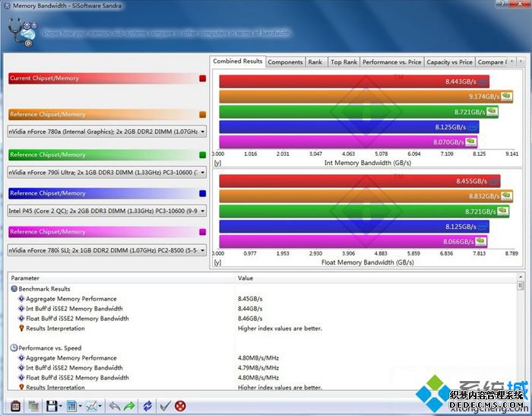Screen dimensions: 532x416
Task: Click the checkmark OK icon
Action: [x=165, y=406]
